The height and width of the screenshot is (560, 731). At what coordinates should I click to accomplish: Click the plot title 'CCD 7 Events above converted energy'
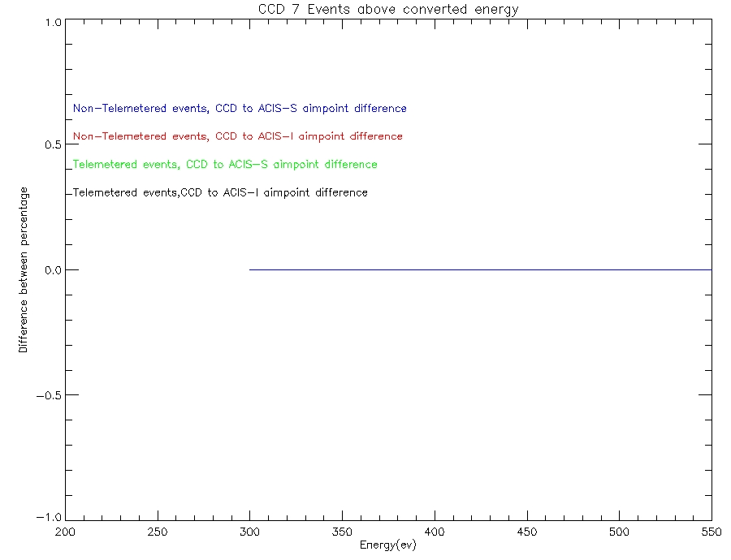click(x=388, y=9)
